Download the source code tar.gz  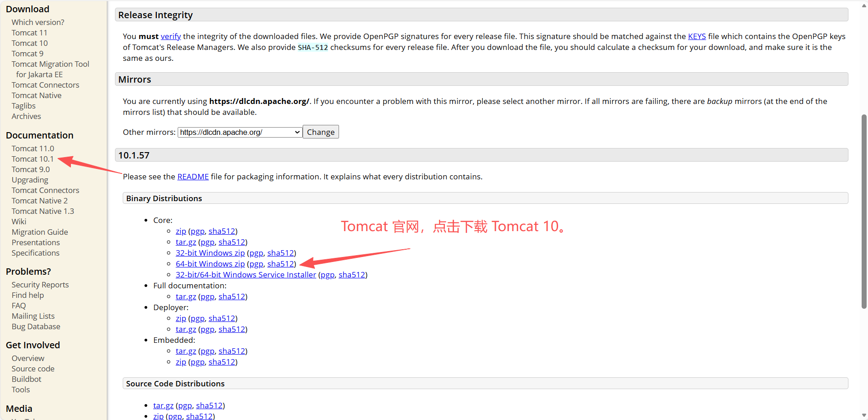164,405
